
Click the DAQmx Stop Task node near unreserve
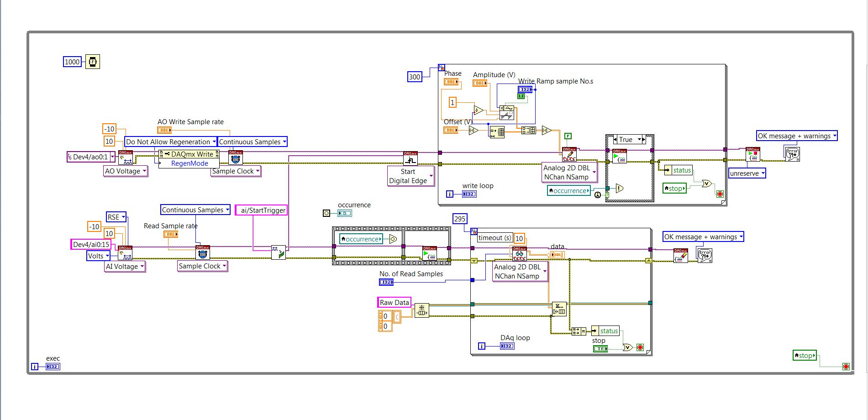[x=752, y=154]
